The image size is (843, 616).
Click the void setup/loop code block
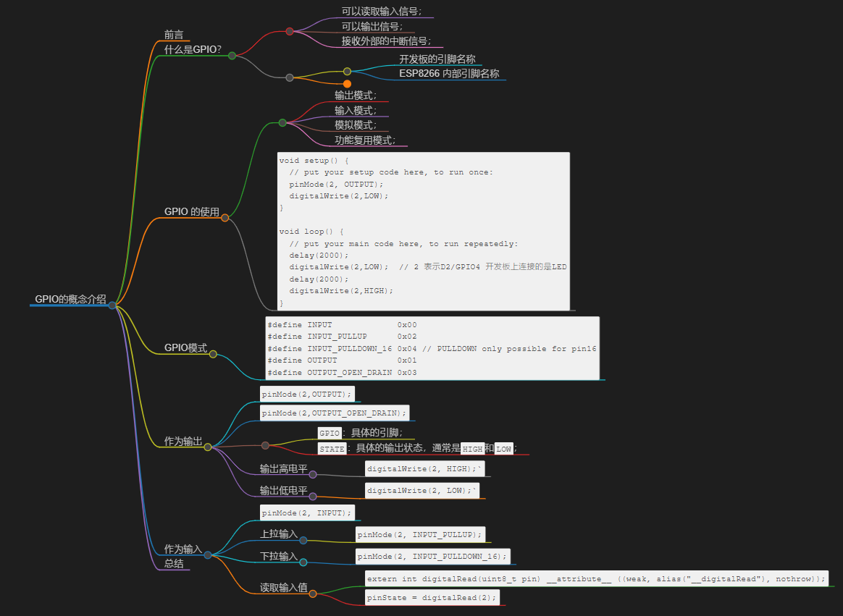pos(423,231)
